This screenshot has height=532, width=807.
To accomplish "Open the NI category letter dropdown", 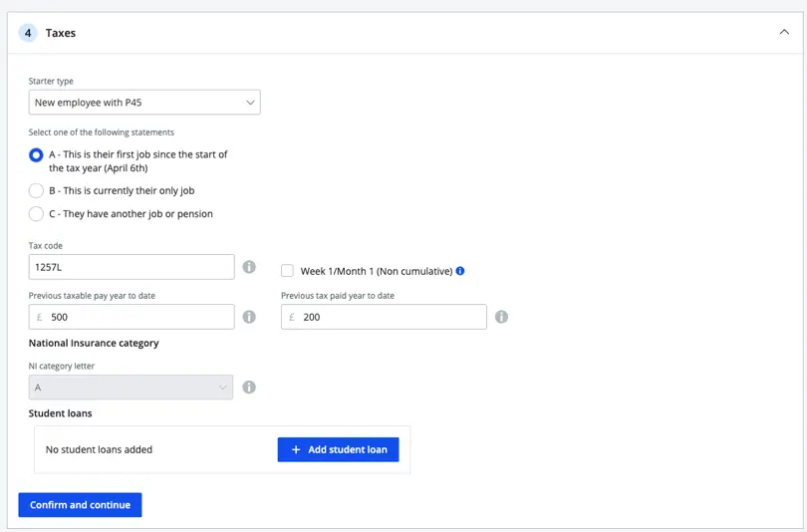I will pyautogui.click(x=131, y=388).
